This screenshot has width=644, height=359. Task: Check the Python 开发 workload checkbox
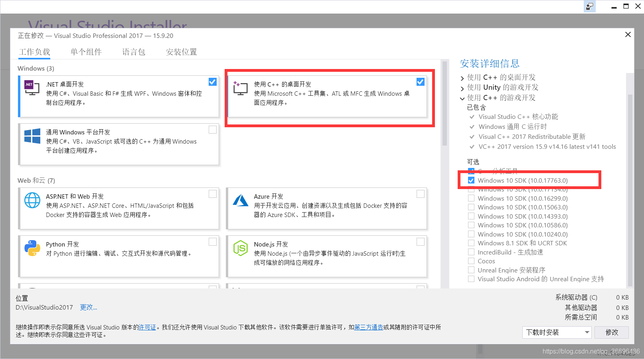pyautogui.click(x=213, y=242)
